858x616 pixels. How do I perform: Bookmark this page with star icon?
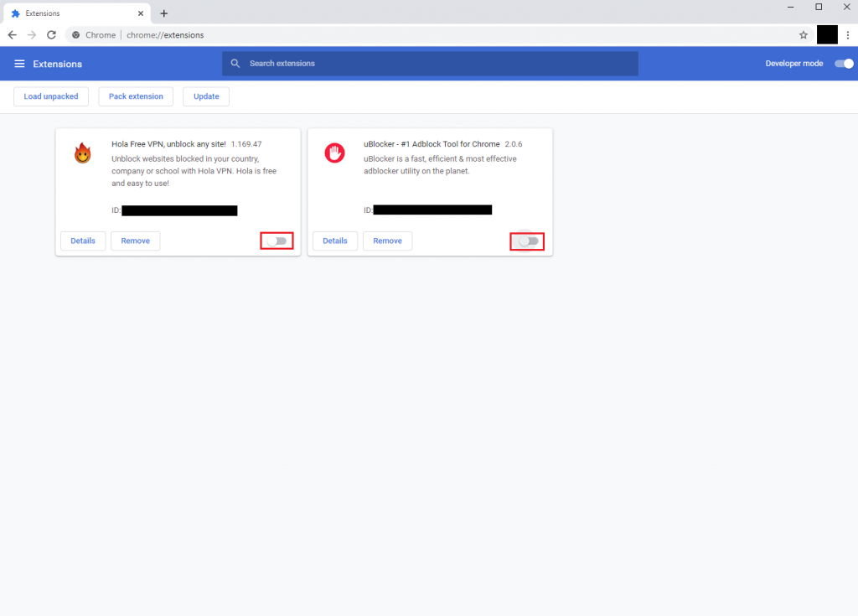pos(803,35)
